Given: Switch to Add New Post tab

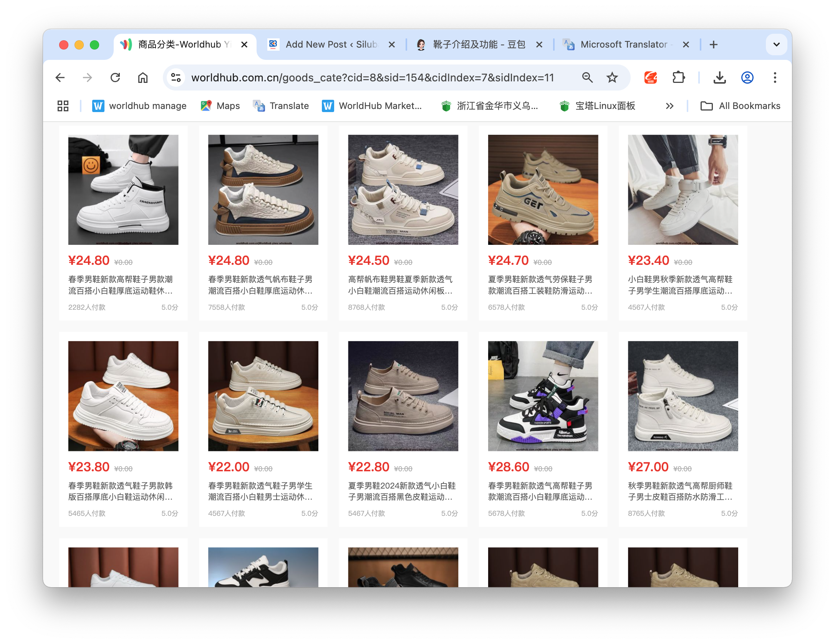Looking at the screenshot, I should click(x=330, y=45).
